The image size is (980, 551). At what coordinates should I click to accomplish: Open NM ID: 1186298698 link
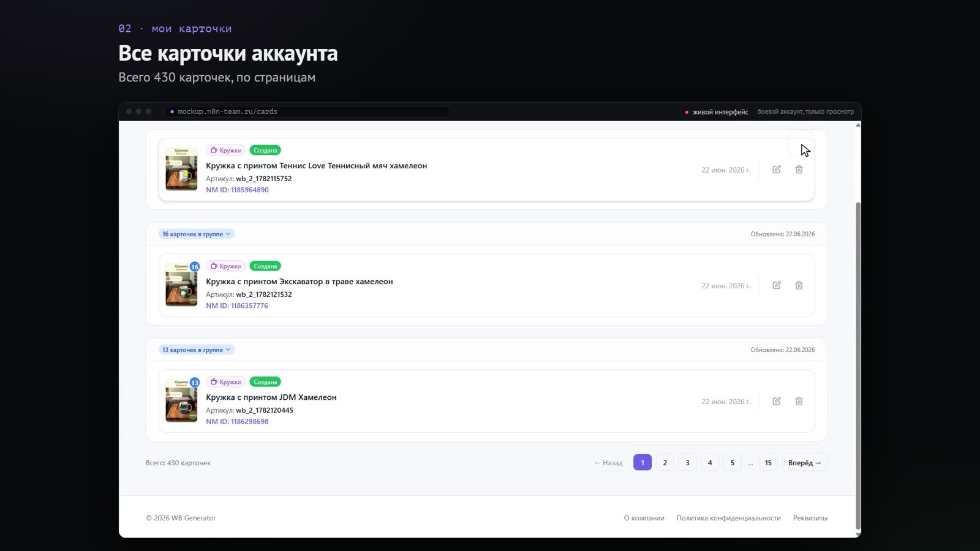tap(237, 421)
